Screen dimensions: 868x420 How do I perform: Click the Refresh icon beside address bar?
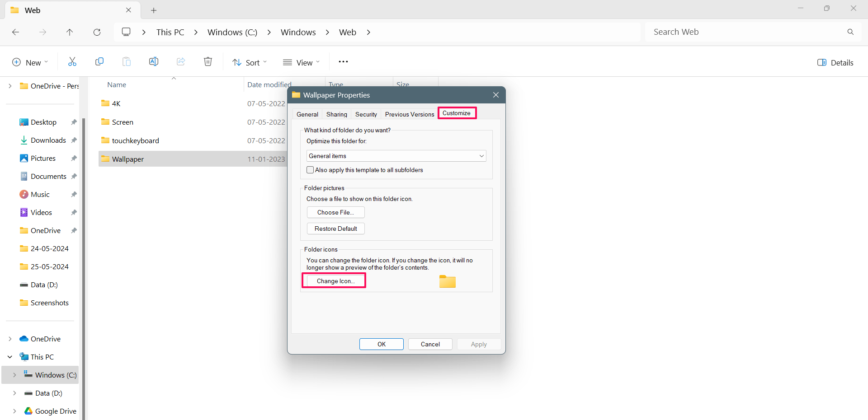coord(97,32)
